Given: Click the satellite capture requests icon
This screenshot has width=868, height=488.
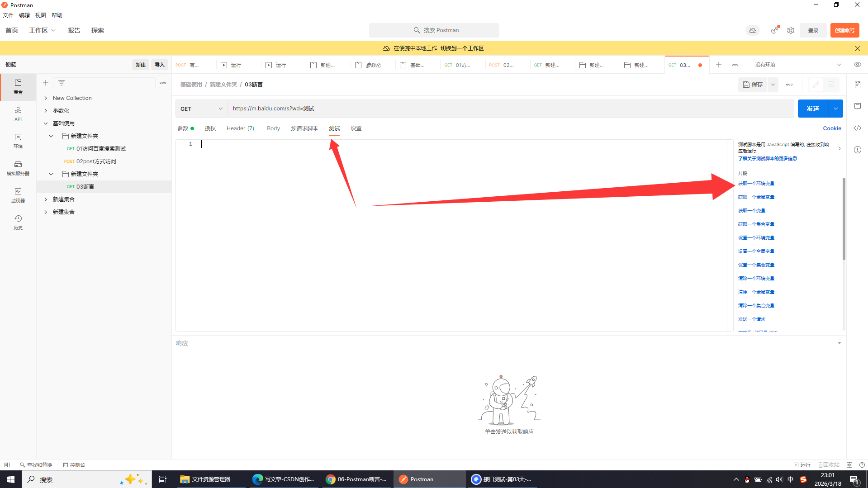Looking at the screenshot, I should 775,30.
